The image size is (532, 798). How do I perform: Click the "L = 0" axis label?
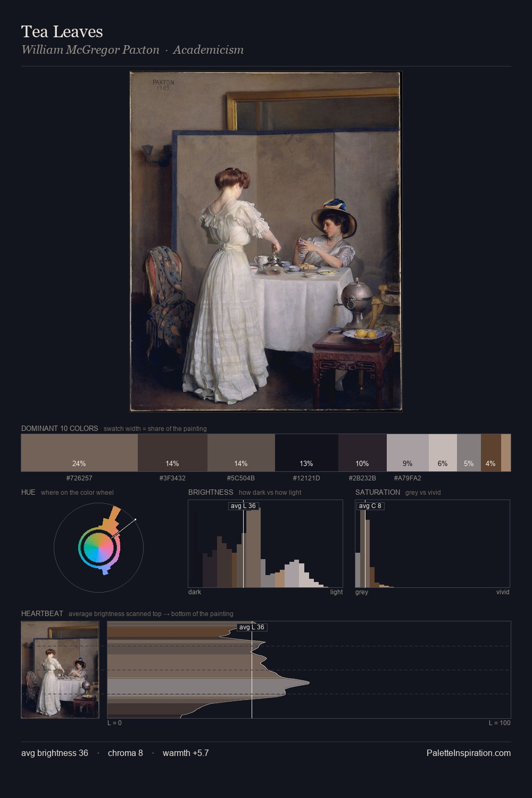click(x=114, y=723)
